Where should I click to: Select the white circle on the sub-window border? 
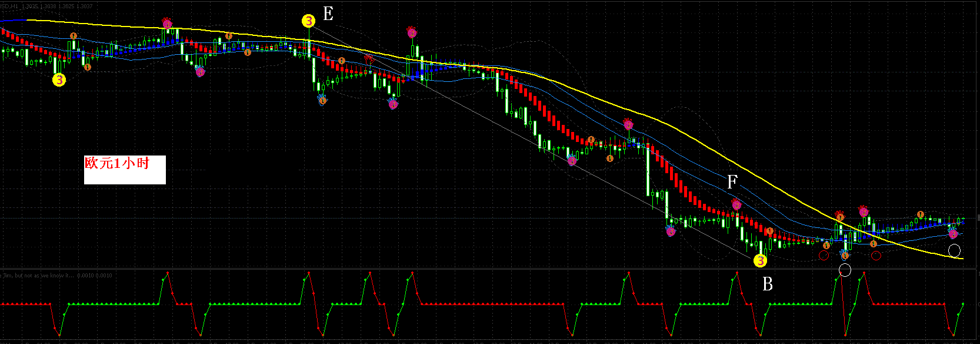pyautogui.click(x=845, y=270)
